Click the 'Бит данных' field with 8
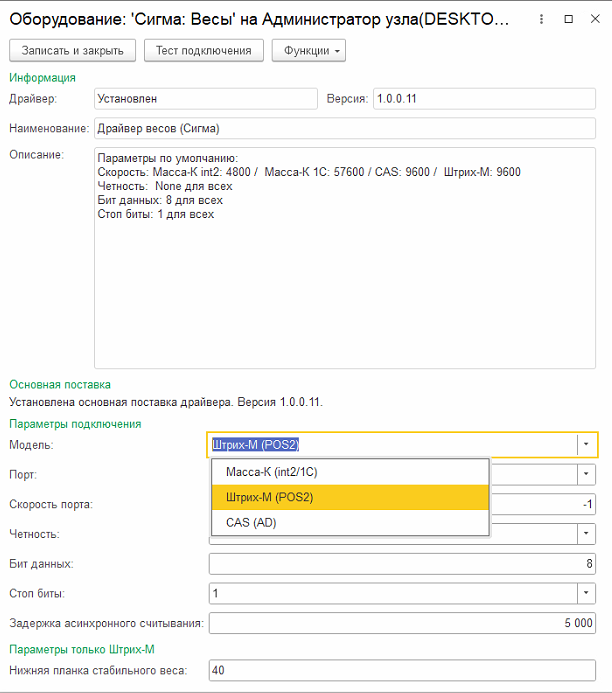612x693 pixels. [402, 564]
